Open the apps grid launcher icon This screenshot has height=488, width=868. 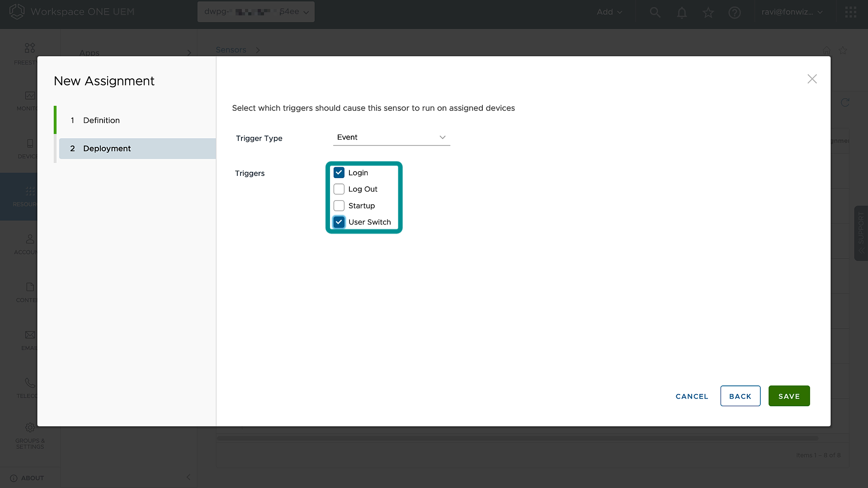(x=850, y=12)
